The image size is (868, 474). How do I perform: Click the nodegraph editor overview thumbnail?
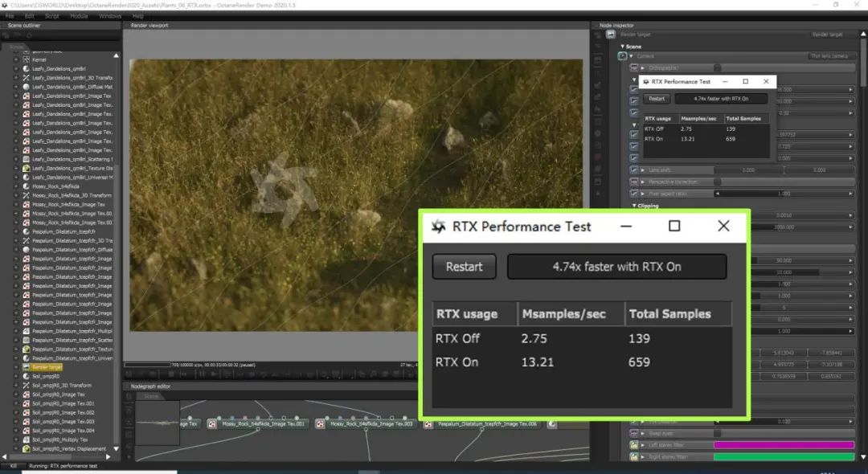point(158,423)
